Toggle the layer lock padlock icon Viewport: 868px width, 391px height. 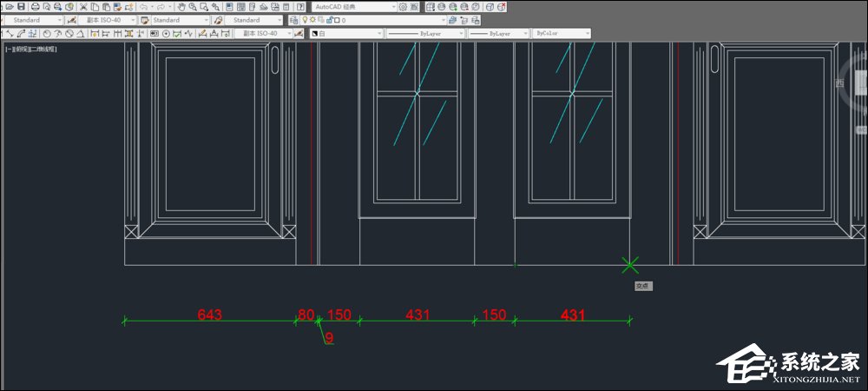tap(329, 20)
